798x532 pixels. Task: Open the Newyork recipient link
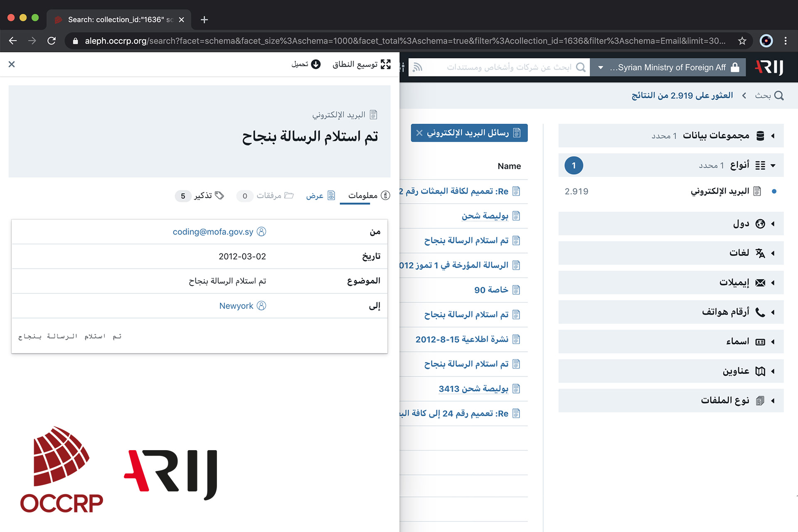coord(236,306)
